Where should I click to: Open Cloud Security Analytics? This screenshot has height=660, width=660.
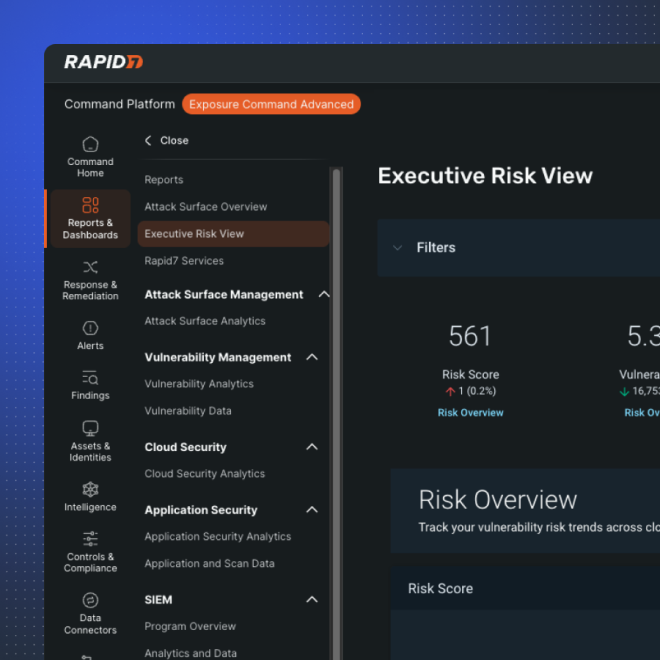pyautogui.click(x=205, y=474)
